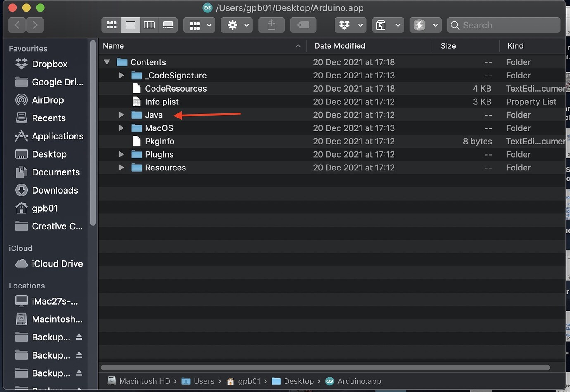This screenshot has height=392, width=570.
Task: Collapse the Contents folder
Action: click(x=107, y=62)
